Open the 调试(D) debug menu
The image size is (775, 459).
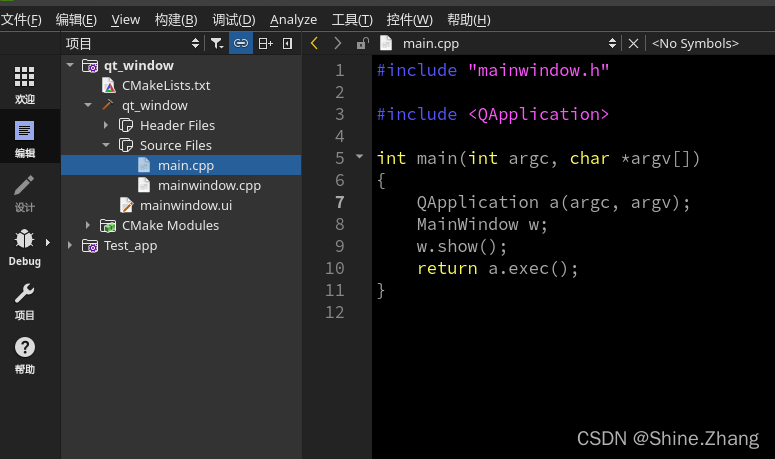(x=234, y=20)
